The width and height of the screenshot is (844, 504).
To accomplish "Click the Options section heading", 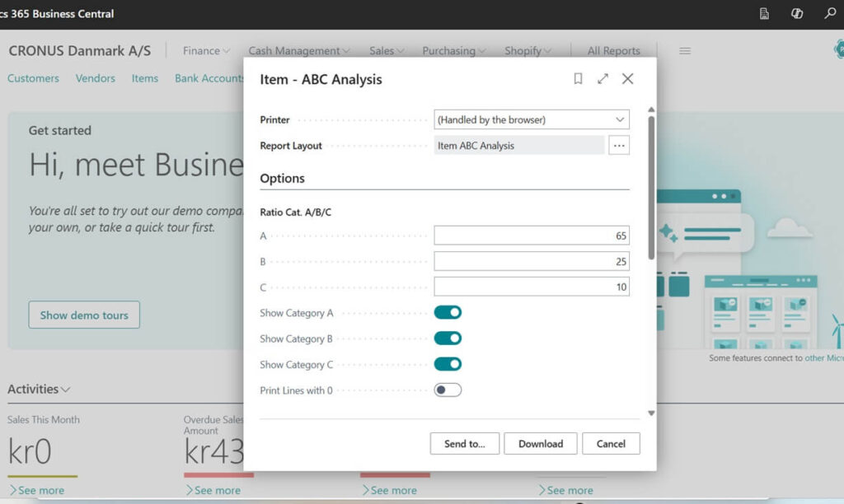I will point(282,178).
